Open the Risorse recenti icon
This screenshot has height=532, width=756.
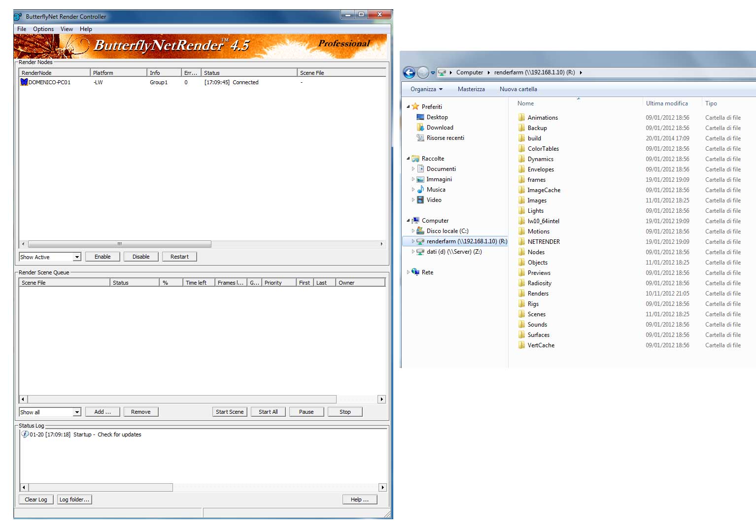tap(420, 138)
